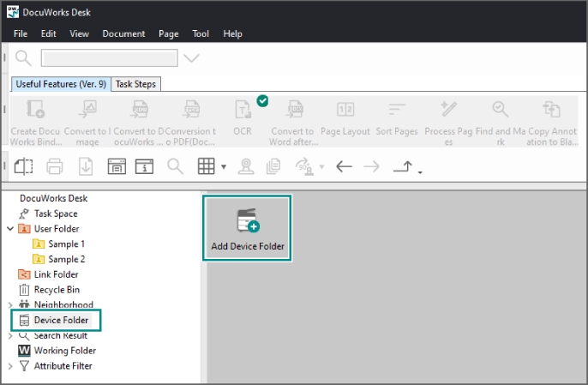Open the Sample 1 folder

point(66,244)
